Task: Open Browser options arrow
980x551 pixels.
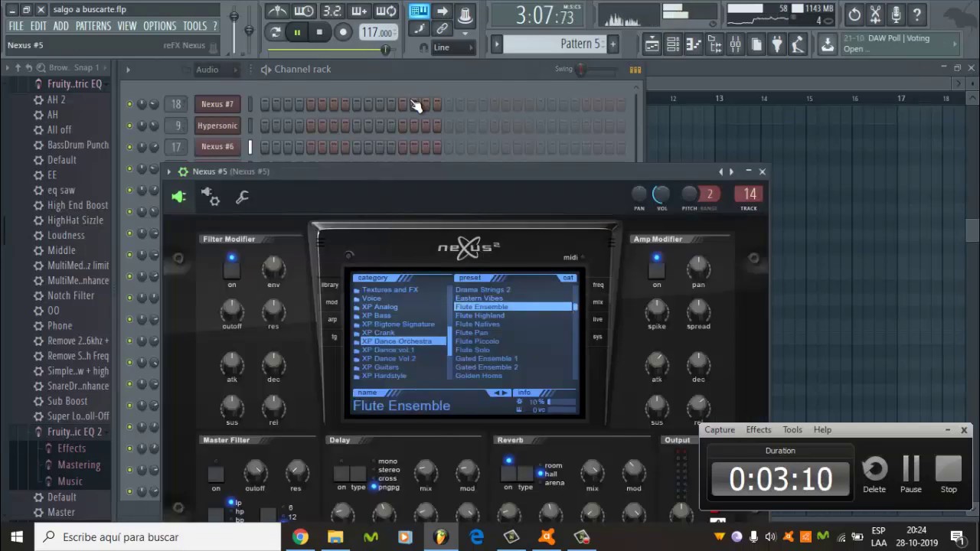Action: click(7, 67)
